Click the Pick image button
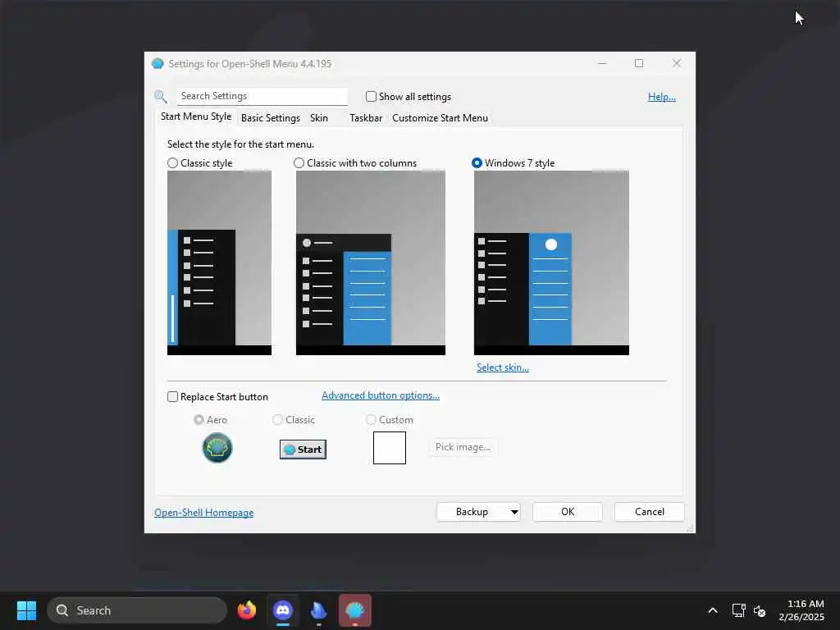The width and height of the screenshot is (840, 630). click(463, 447)
